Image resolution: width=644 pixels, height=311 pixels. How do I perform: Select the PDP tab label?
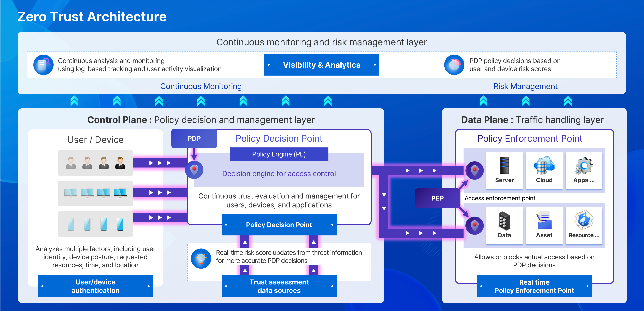pos(194,139)
